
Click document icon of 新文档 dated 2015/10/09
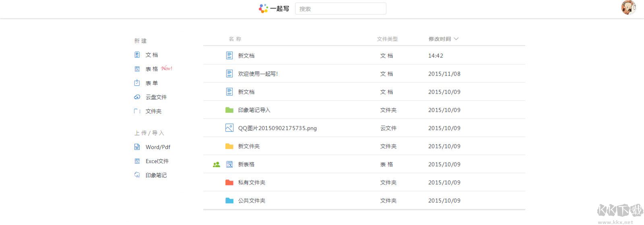click(x=229, y=92)
